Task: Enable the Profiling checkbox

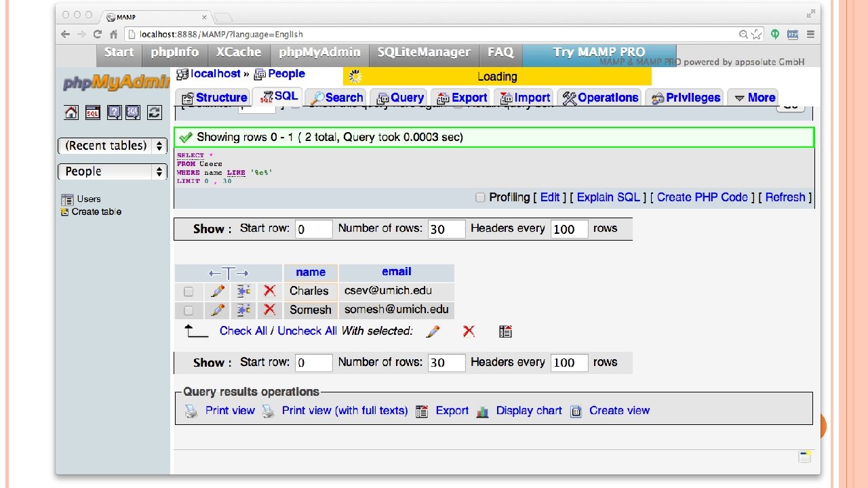Action: coord(480,197)
